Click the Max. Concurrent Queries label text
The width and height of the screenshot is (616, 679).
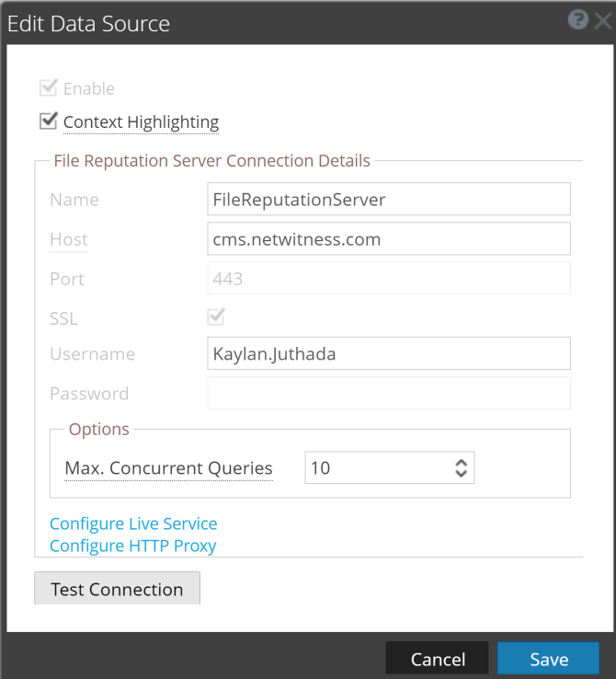(168, 468)
